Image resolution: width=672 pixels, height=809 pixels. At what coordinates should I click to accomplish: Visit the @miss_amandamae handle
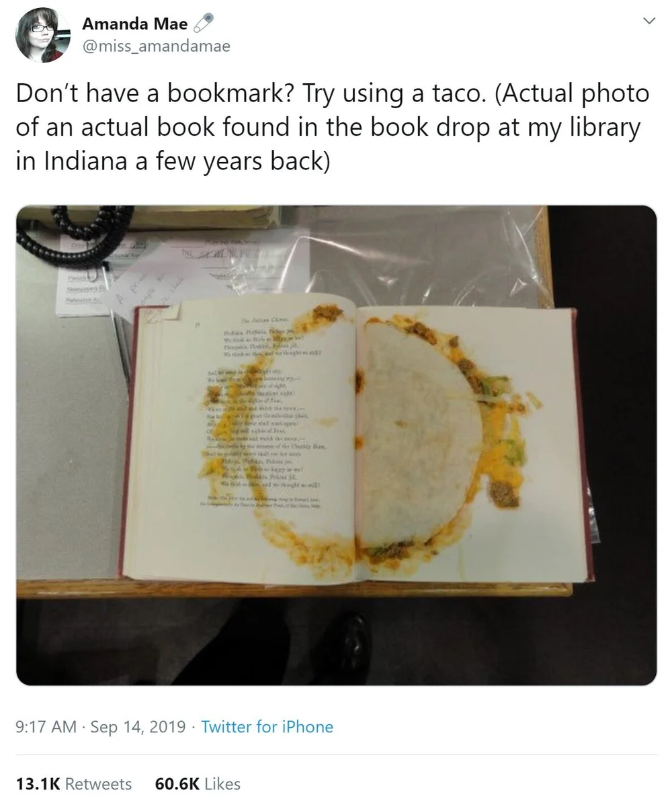(156, 46)
